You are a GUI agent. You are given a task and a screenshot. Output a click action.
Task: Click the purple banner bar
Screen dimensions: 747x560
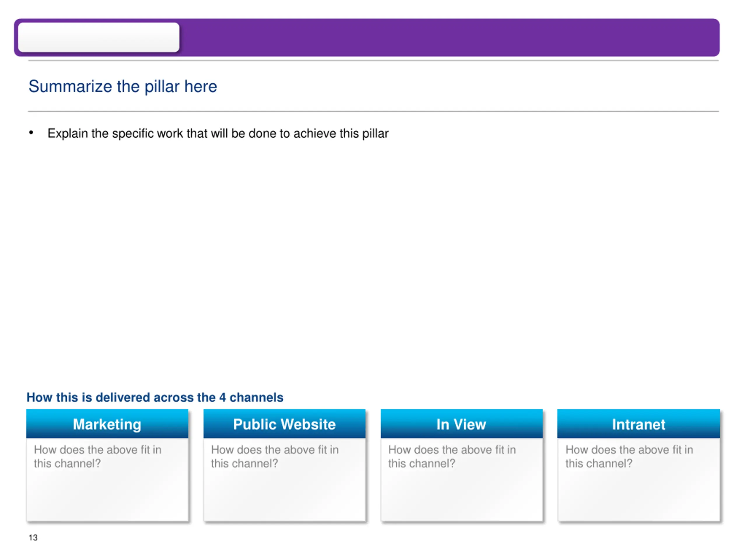point(449,37)
